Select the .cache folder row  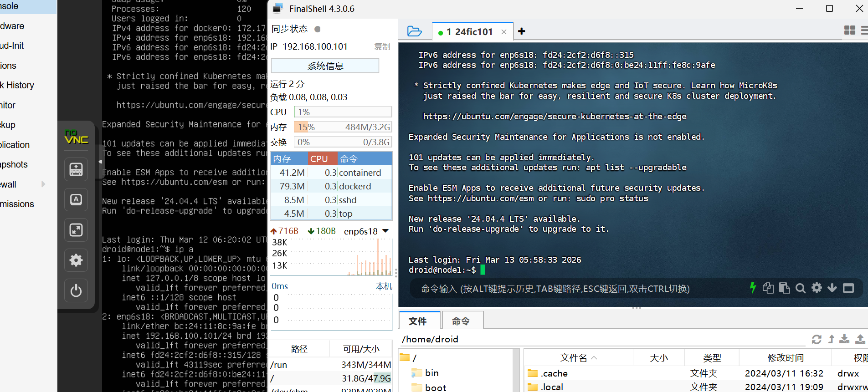[x=696, y=373]
